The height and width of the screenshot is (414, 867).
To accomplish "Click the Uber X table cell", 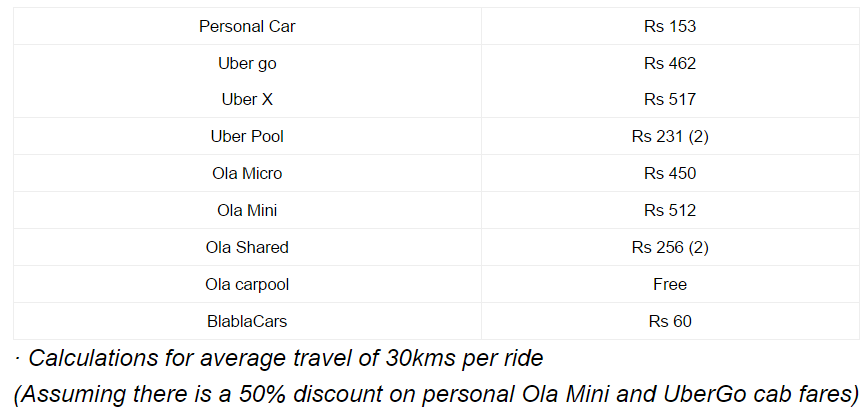I will [247, 99].
